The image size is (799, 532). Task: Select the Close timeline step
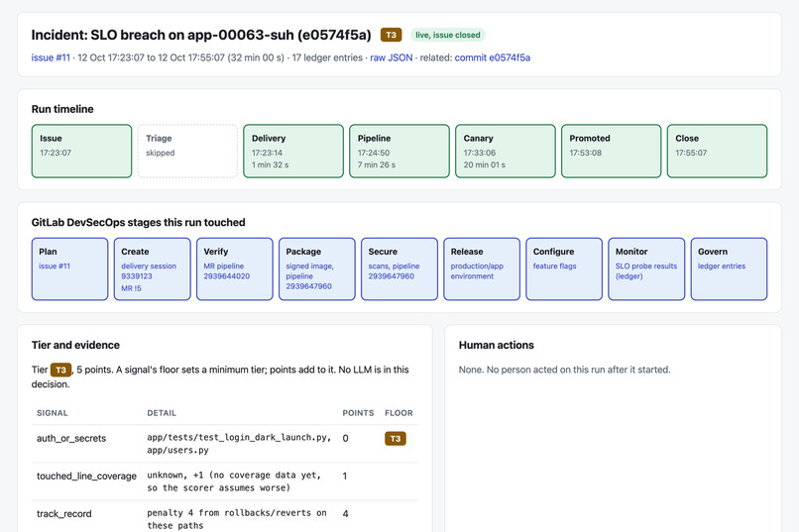(x=718, y=152)
